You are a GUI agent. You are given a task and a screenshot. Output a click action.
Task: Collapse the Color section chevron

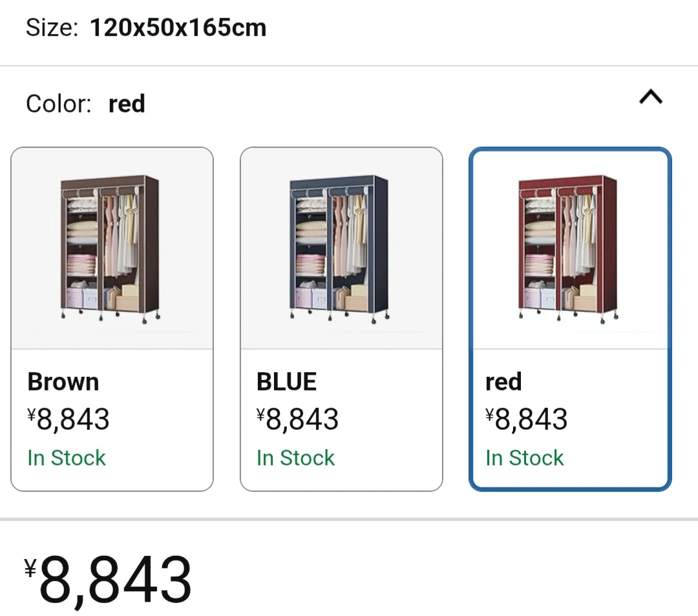[651, 96]
